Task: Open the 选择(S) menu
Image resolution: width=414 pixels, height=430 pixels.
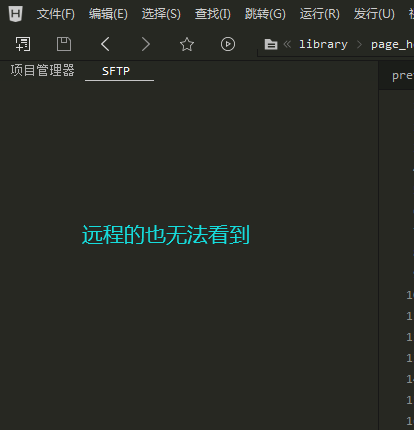Action: [x=161, y=14]
